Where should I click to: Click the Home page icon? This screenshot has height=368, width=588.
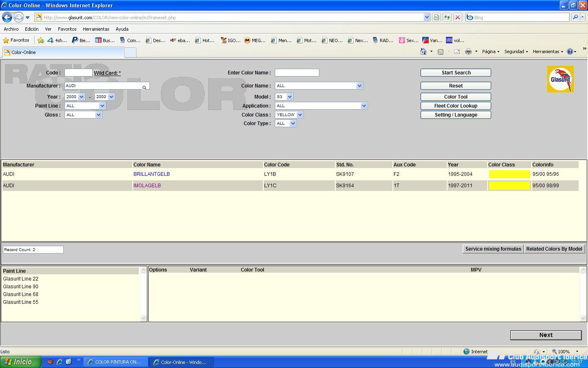(x=423, y=52)
